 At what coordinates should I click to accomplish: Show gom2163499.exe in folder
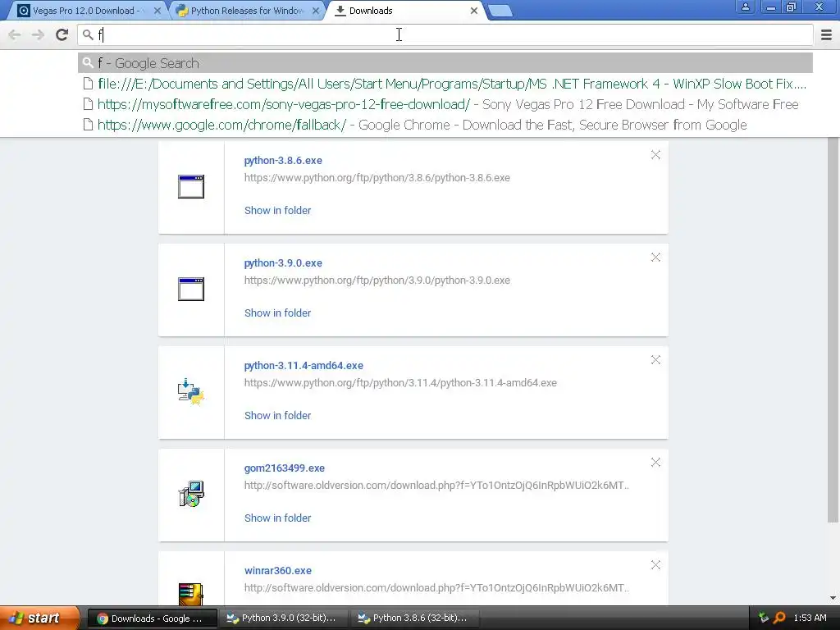[x=277, y=518]
